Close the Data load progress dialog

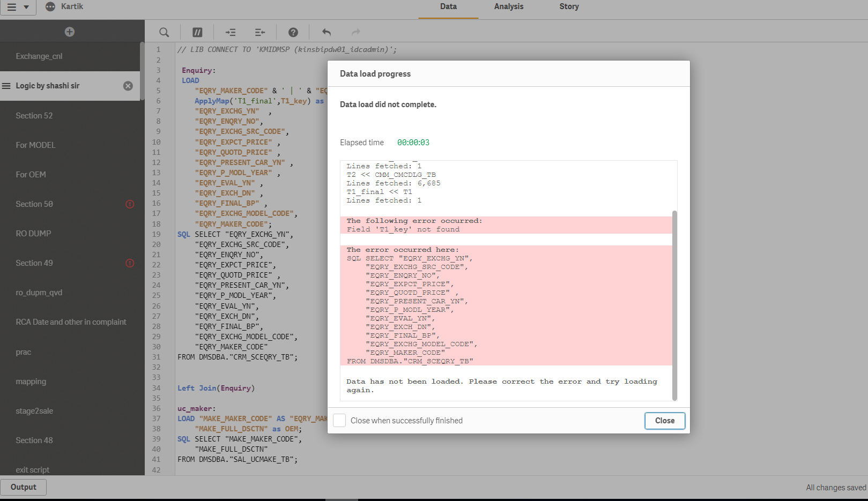click(664, 421)
